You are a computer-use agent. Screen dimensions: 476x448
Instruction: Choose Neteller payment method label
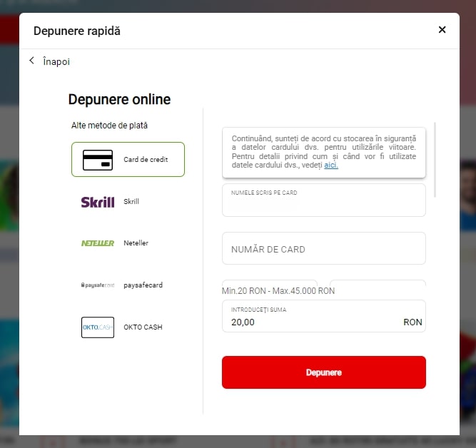[x=136, y=243]
